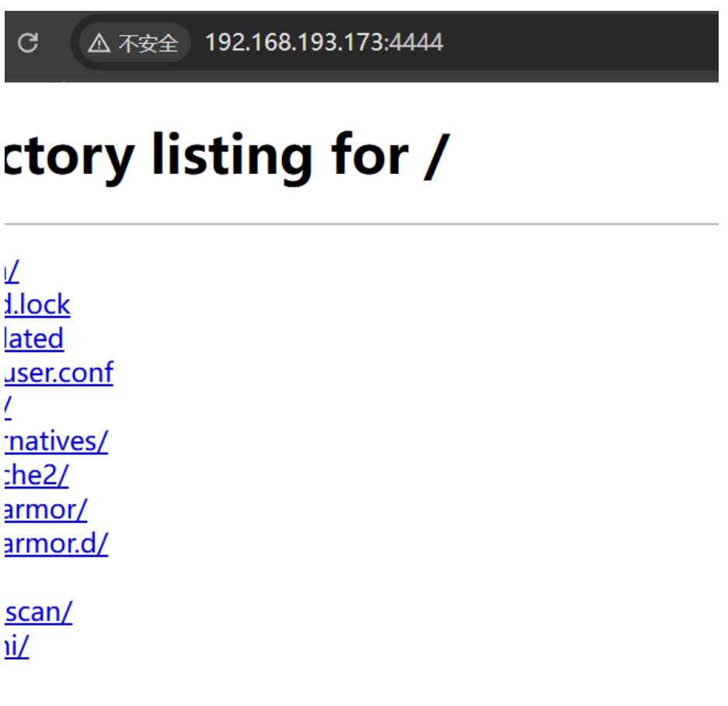
Task: Click the horizontal divider under the heading
Action: click(x=362, y=224)
